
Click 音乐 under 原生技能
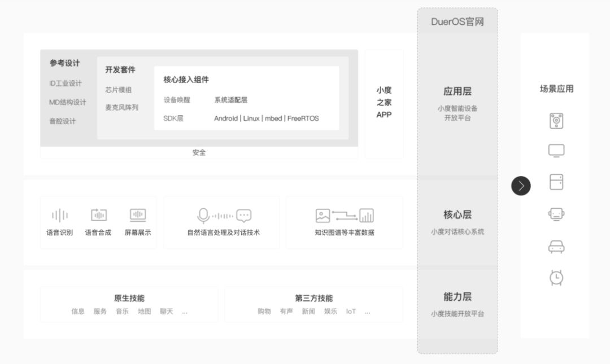pyautogui.click(x=122, y=312)
